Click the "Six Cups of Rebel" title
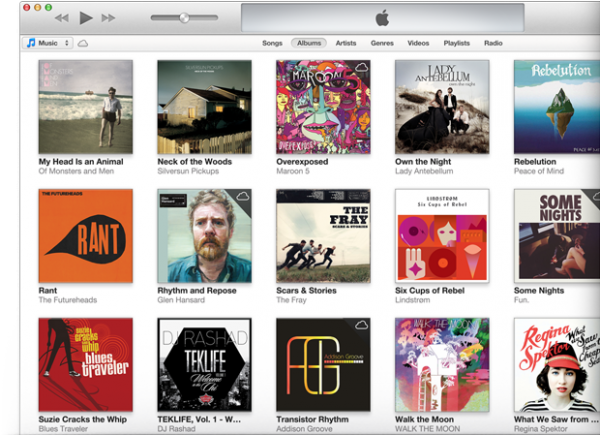 430,291
